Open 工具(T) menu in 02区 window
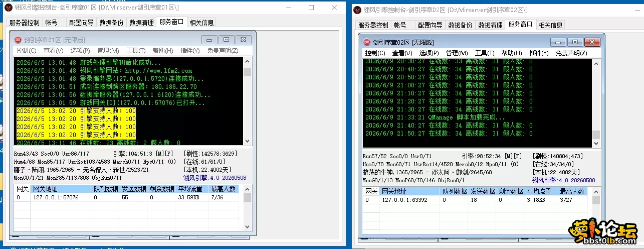Image resolution: width=644 pixels, height=249 pixels. (x=484, y=53)
